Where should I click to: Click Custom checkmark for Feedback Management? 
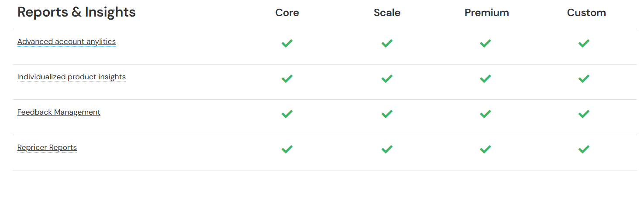(584, 114)
